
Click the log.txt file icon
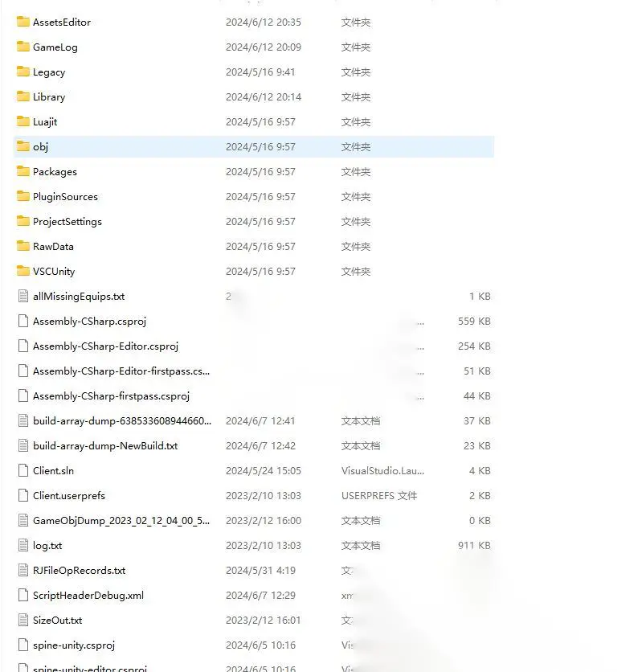point(23,545)
